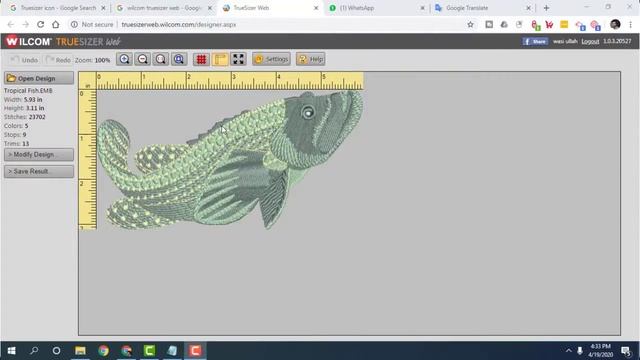
Task: Click the Zoom Box magnifier icon
Action: pyautogui.click(x=160, y=59)
